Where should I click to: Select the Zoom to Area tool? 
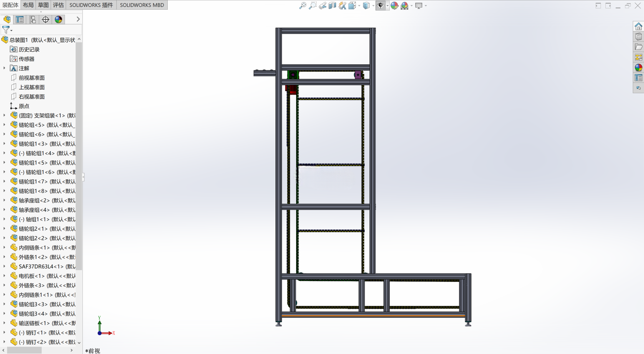pos(313,5)
